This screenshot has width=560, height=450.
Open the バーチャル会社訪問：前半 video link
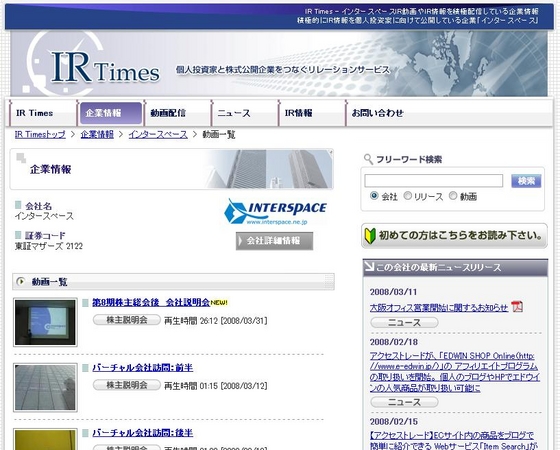point(142,368)
